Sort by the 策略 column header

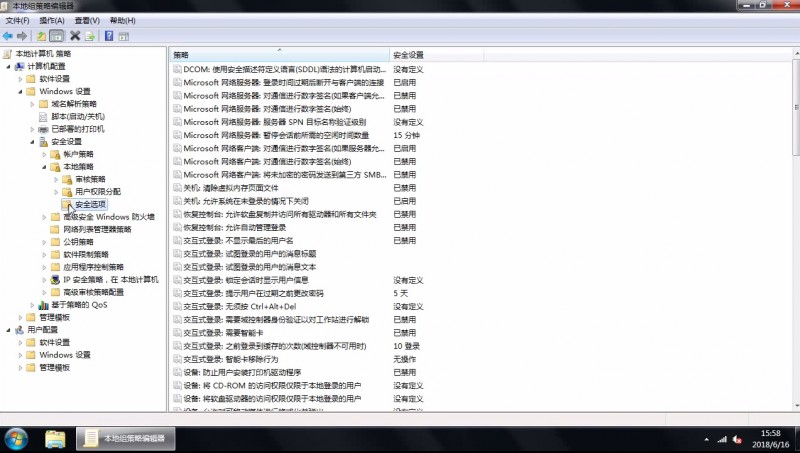click(x=280, y=55)
